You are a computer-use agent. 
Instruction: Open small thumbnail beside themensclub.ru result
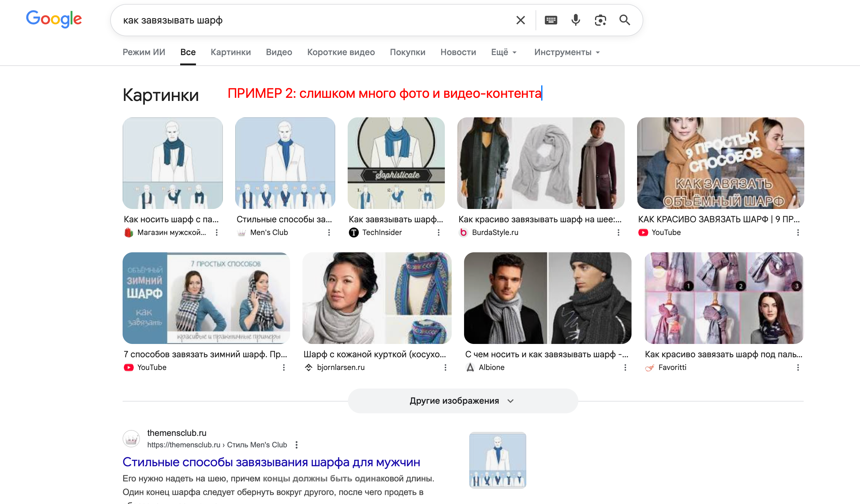[x=497, y=460]
